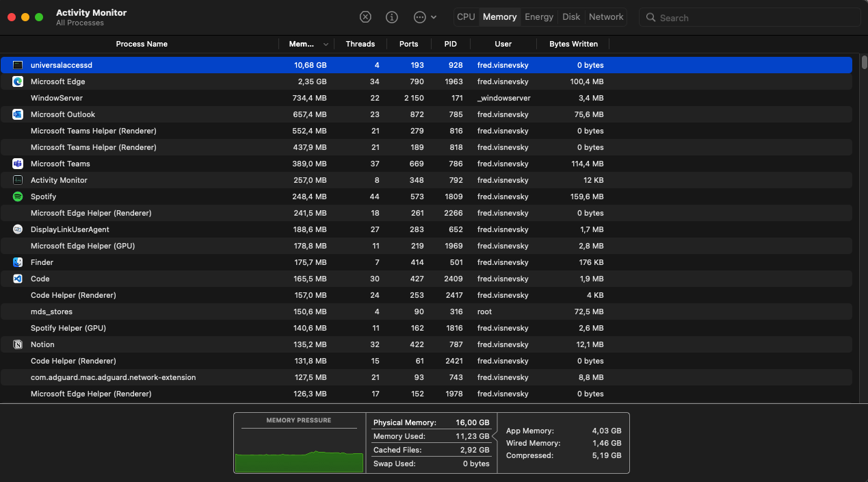
Task: Click the root user cell
Action: click(x=485, y=312)
